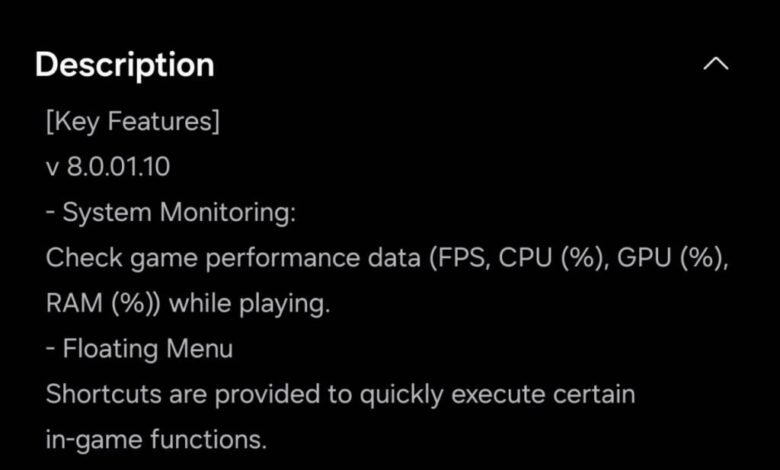Viewport: 780px width, 470px height.
Task: Click the Floating Menu bullet text
Action: tap(139, 349)
